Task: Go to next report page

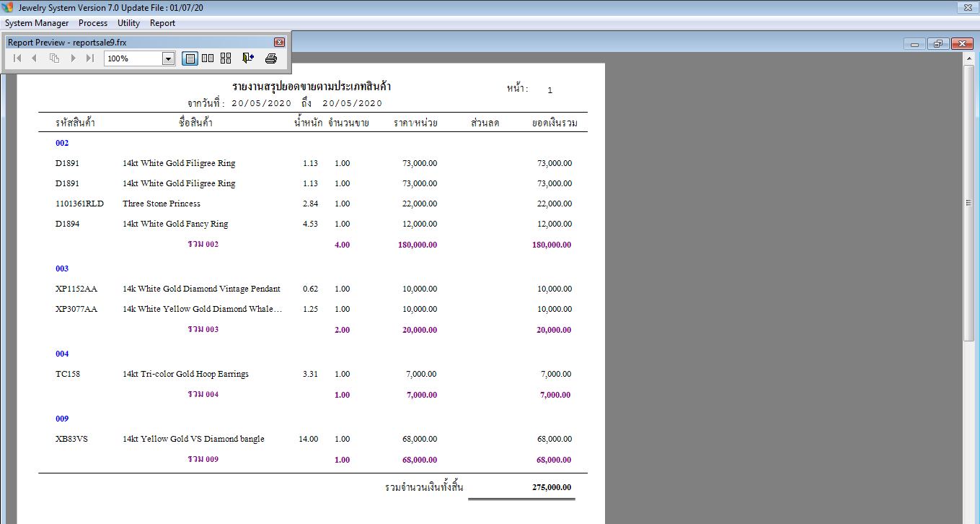Action: [73, 58]
